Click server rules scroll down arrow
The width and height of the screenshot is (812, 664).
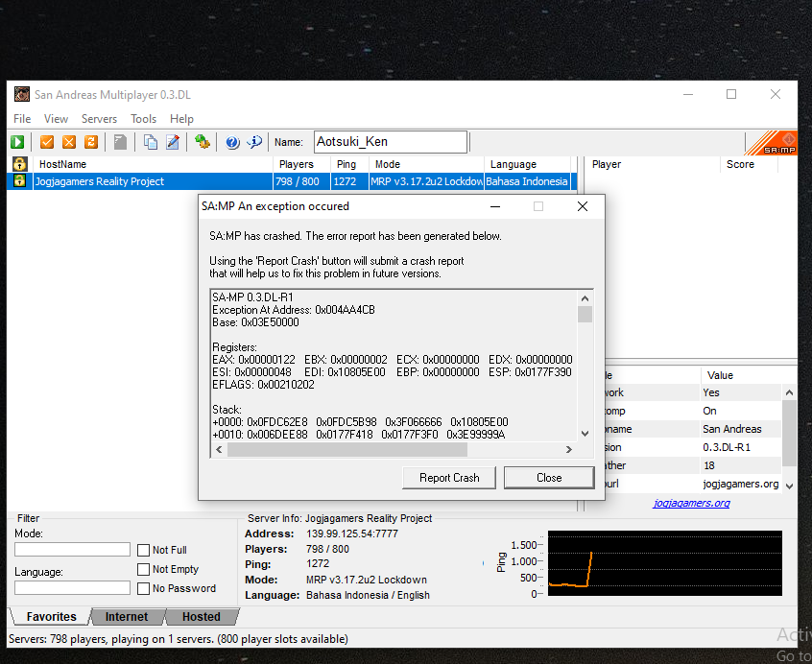pos(789,486)
